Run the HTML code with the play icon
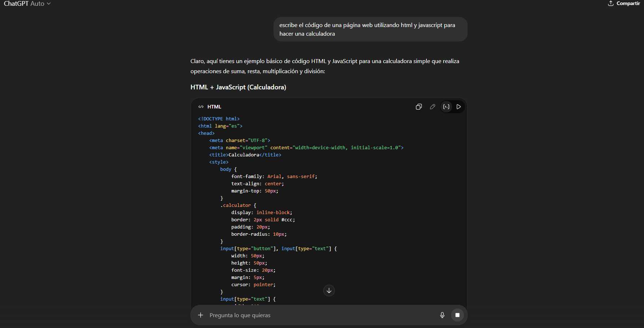This screenshot has height=328, width=644. pyautogui.click(x=459, y=107)
